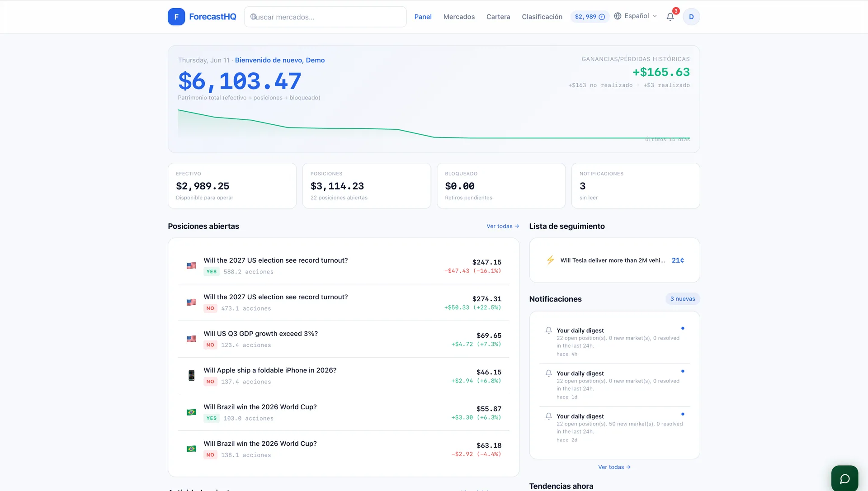Open Will US Q3 GDP growth market
This screenshot has height=491, width=868.
tap(260, 334)
